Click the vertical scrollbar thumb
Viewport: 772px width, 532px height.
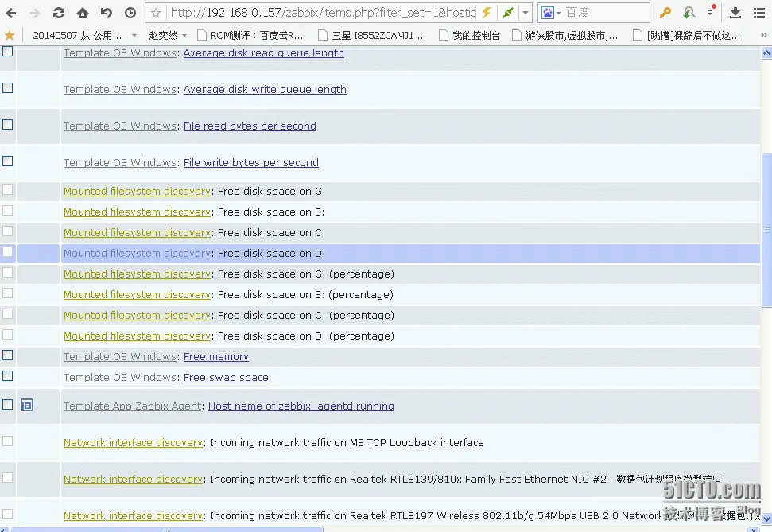tap(766, 230)
